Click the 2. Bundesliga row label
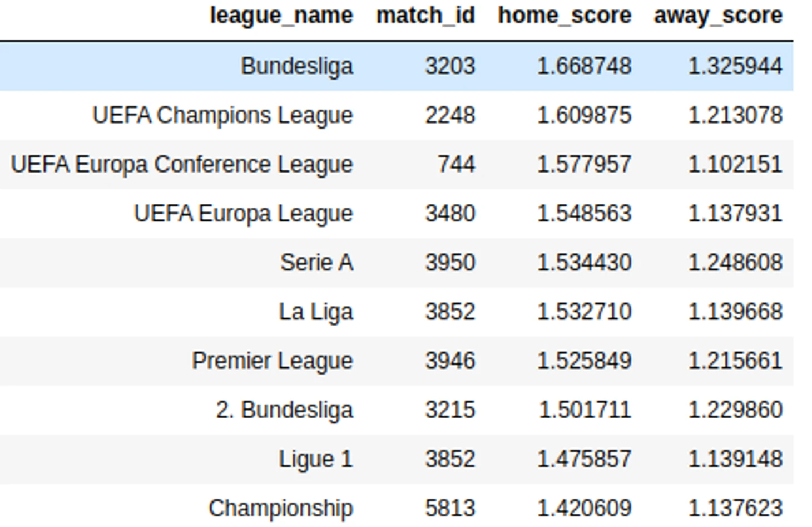The height and width of the screenshot is (527, 812). pos(284,410)
